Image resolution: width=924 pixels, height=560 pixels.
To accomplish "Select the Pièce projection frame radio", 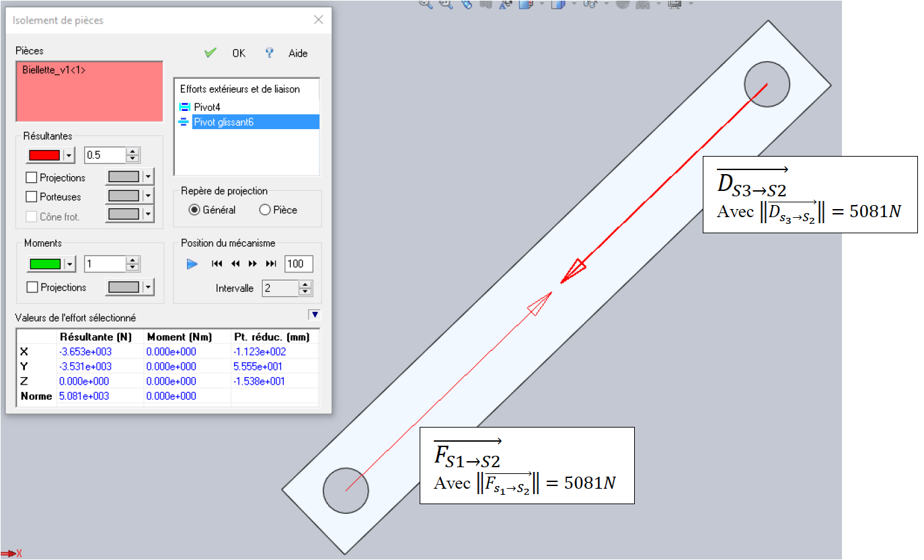I will click(x=265, y=210).
